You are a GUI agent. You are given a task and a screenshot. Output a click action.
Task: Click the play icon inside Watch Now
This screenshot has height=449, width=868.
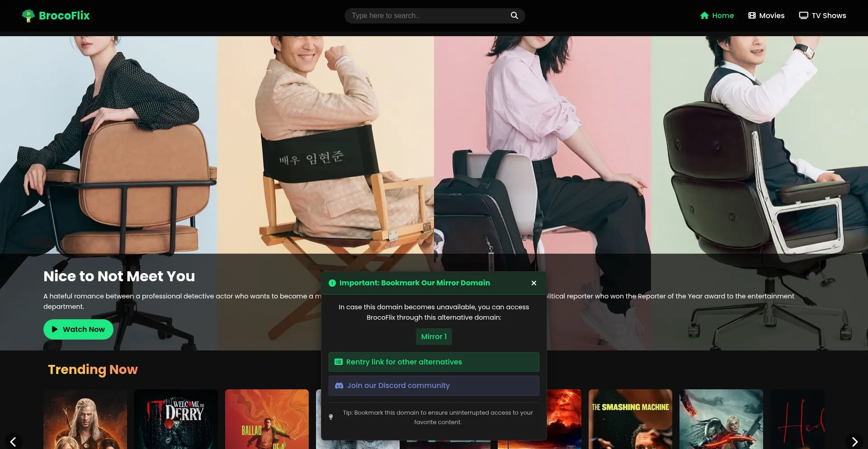point(54,329)
